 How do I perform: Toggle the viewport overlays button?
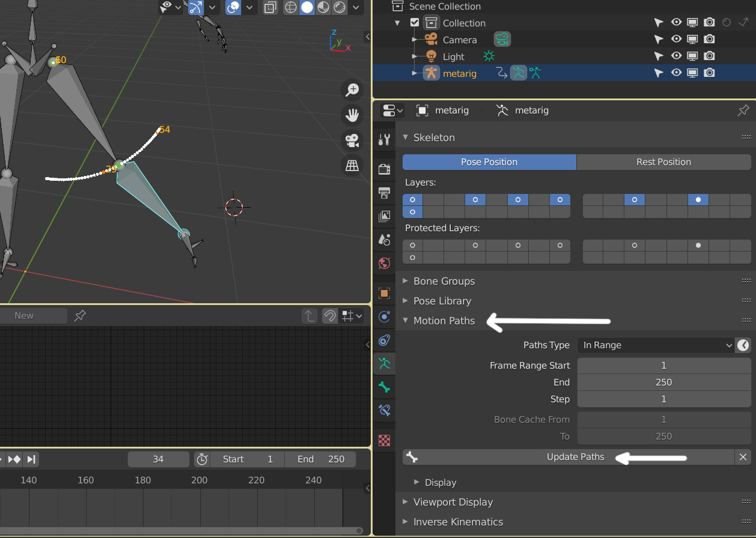[x=233, y=7]
